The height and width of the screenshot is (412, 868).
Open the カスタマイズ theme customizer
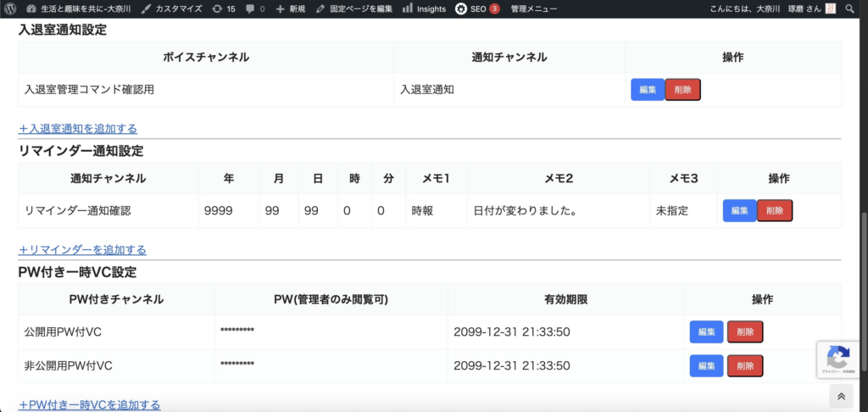click(171, 8)
